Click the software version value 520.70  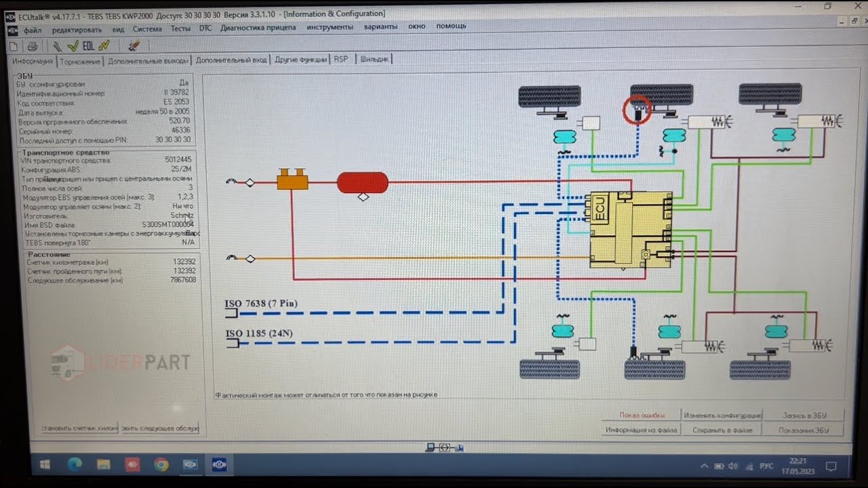pyautogui.click(x=180, y=121)
